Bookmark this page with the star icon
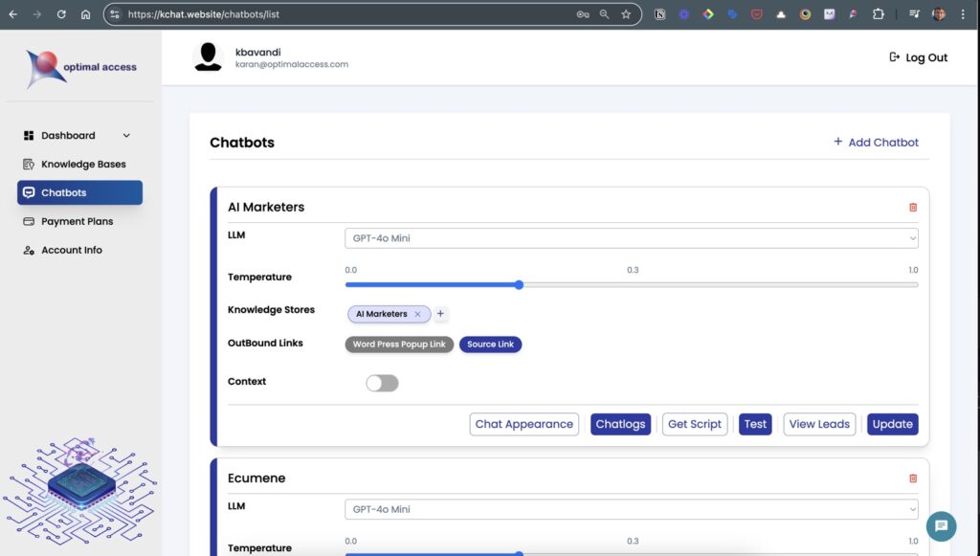The height and width of the screenshot is (556, 980). [x=626, y=13]
